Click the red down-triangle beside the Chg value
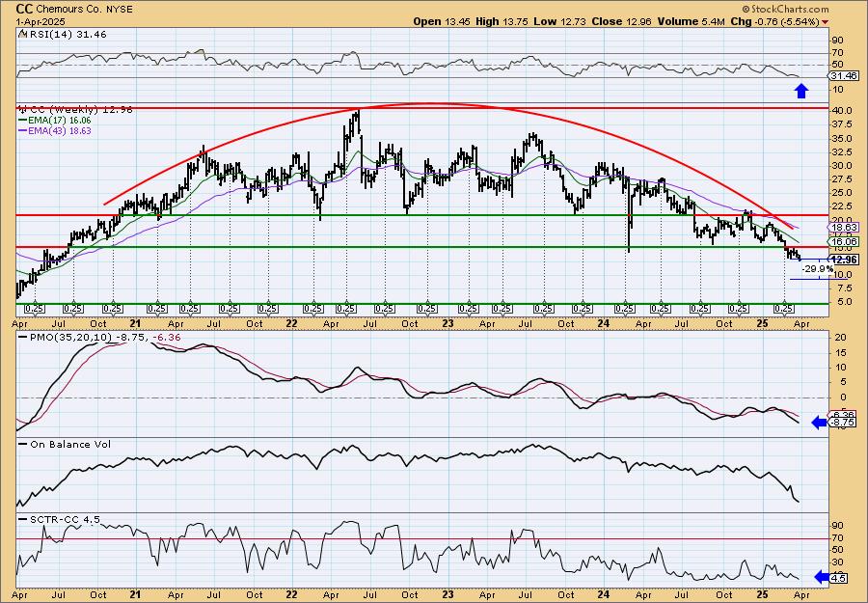Image resolution: width=868 pixels, height=603 pixels. [x=826, y=22]
